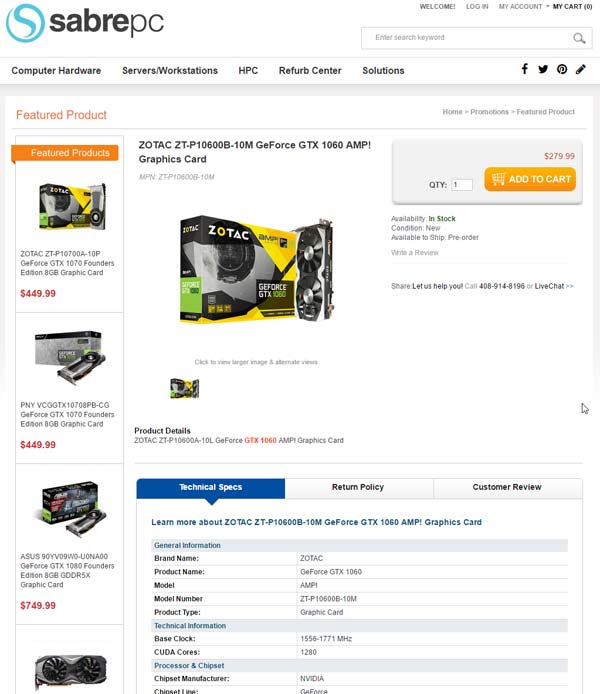This screenshot has width=600, height=694.
Task: Click the Facebook icon in the navigation bar
Action: click(x=524, y=69)
